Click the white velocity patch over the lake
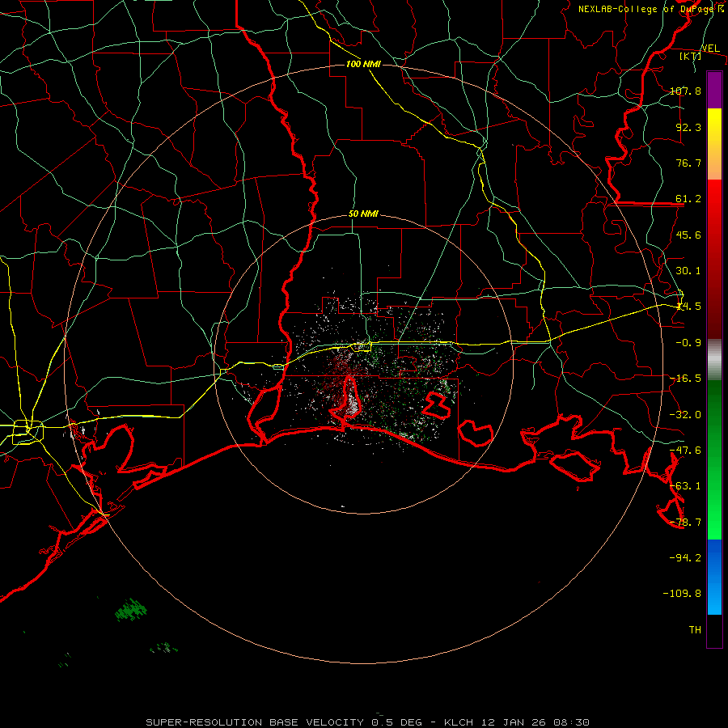Screen dimensions: 728x728 click(353, 405)
